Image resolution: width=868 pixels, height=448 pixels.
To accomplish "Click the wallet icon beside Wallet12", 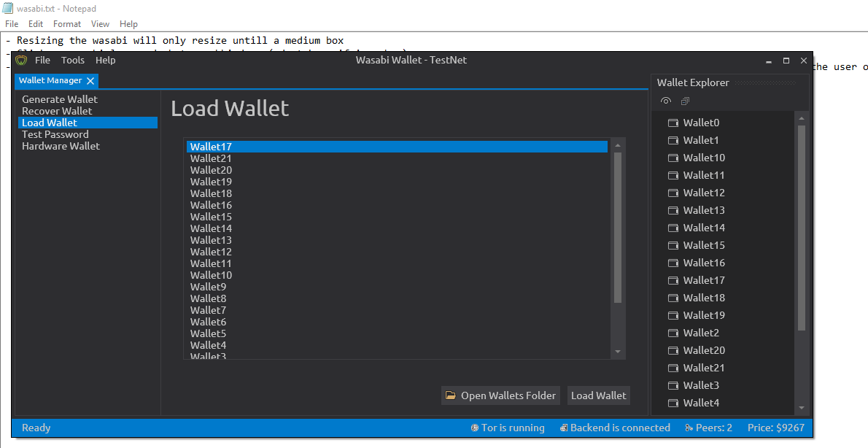I will (x=673, y=193).
